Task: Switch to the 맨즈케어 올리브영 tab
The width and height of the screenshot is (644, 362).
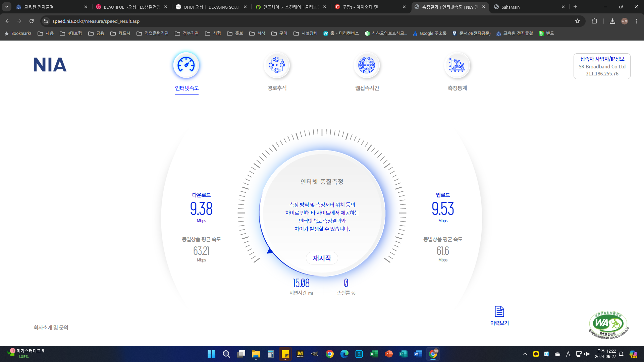Action: click(290, 7)
